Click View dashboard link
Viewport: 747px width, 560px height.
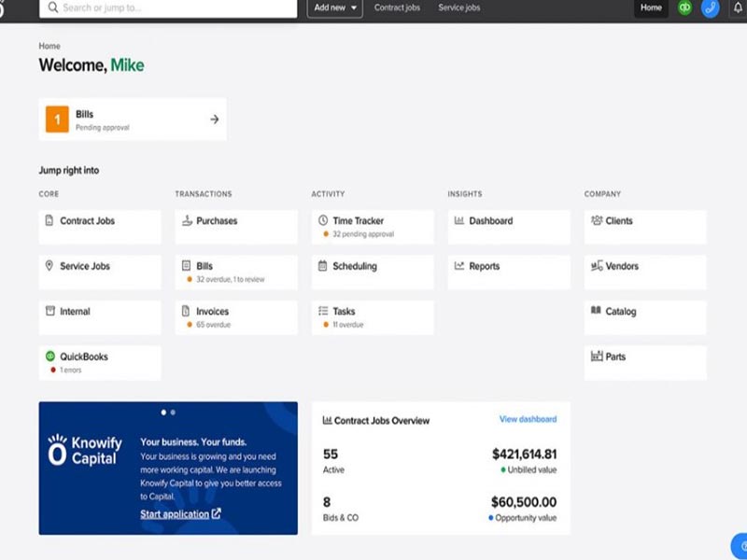528,419
